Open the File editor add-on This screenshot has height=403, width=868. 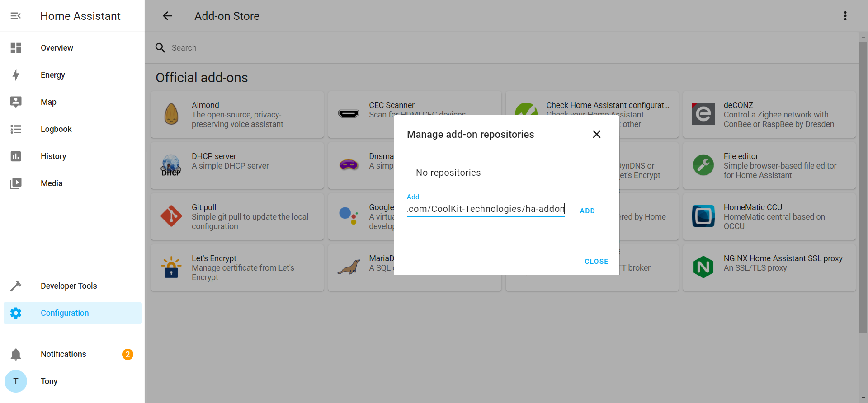coord(769,166)
